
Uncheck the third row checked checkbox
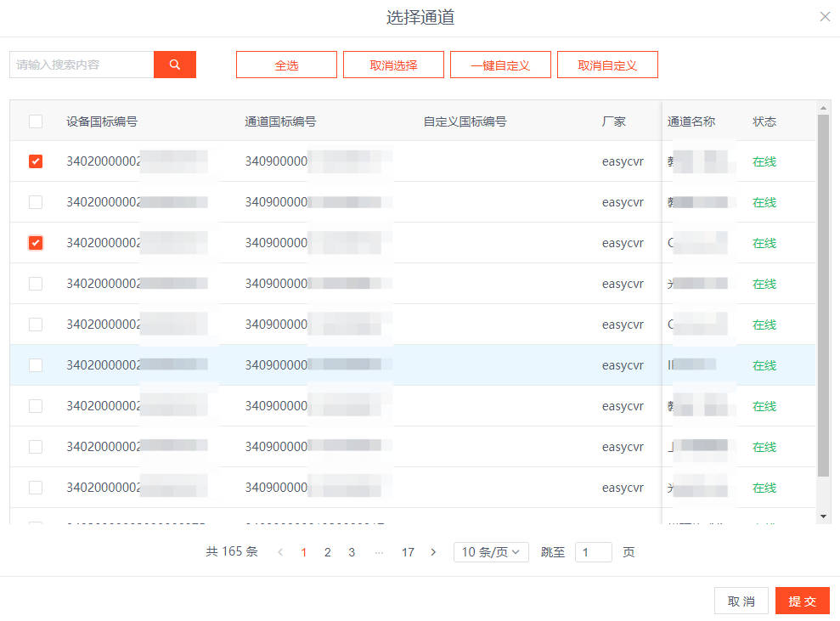coord(36,243)
